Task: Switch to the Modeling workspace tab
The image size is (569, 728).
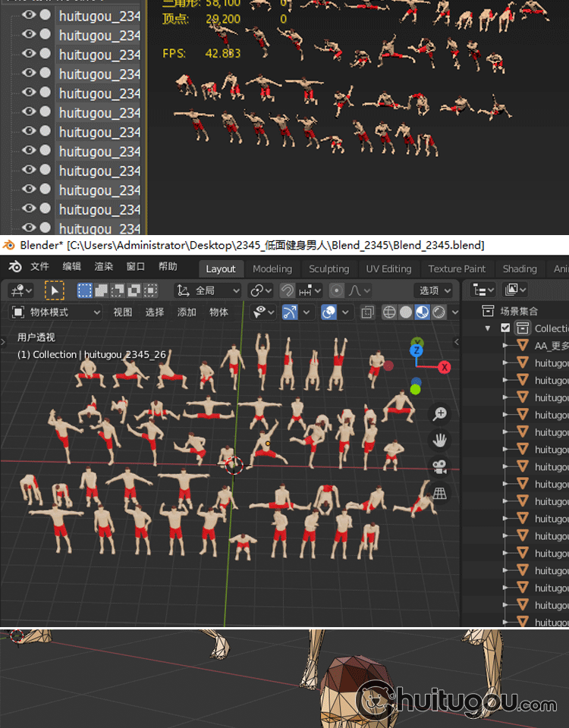Action: click(272, 268)
